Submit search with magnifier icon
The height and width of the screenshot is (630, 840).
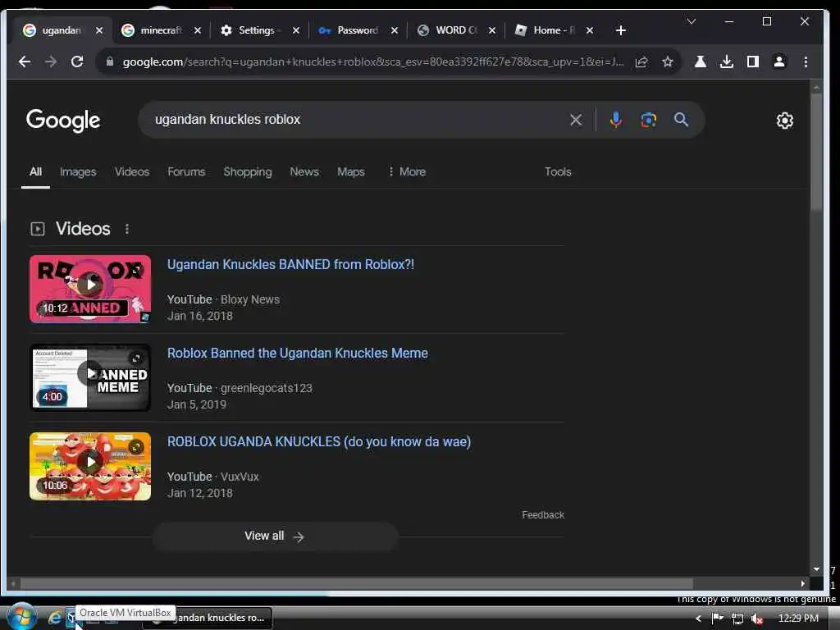point(681,120)
